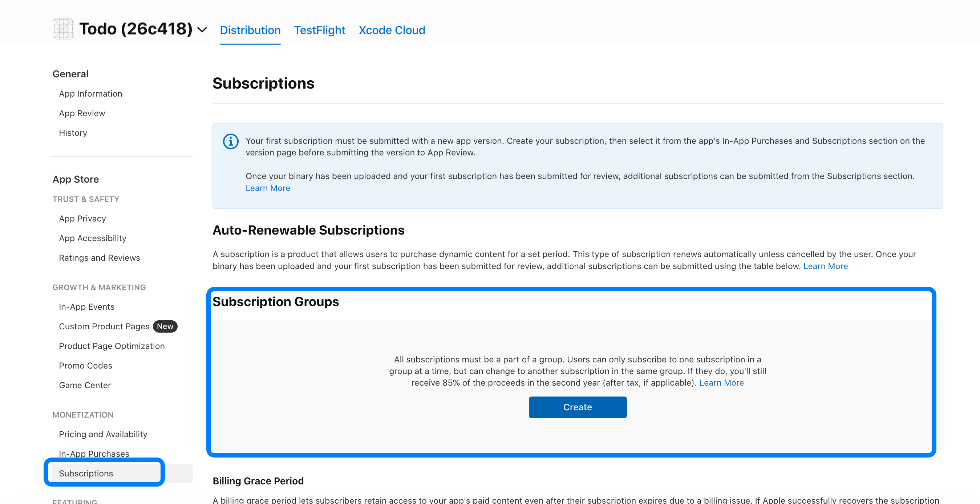
Task: Open App Information in sidebar
Action: pos(90,94)
